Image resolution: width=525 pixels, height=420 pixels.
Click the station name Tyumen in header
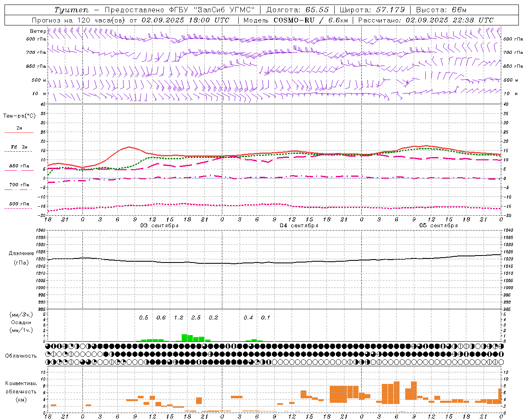pos(71,10)
